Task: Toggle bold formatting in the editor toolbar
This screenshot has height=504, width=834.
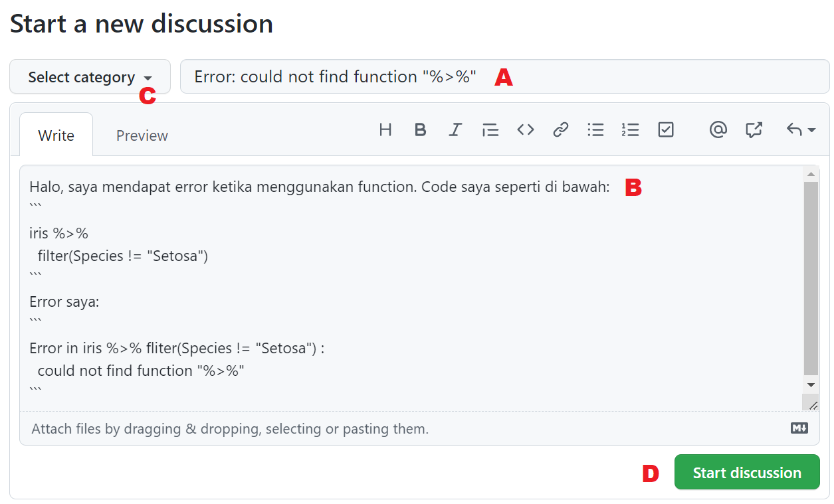Action: point(420,129)
